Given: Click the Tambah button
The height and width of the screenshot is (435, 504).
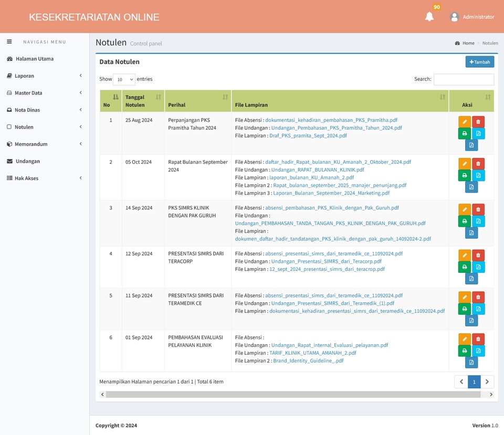Looking at the screenshot, I should click(x=479, y=62).
